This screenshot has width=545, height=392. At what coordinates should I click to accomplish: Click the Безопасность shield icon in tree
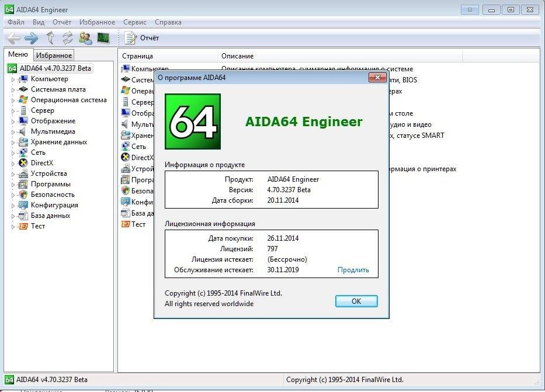23,195
